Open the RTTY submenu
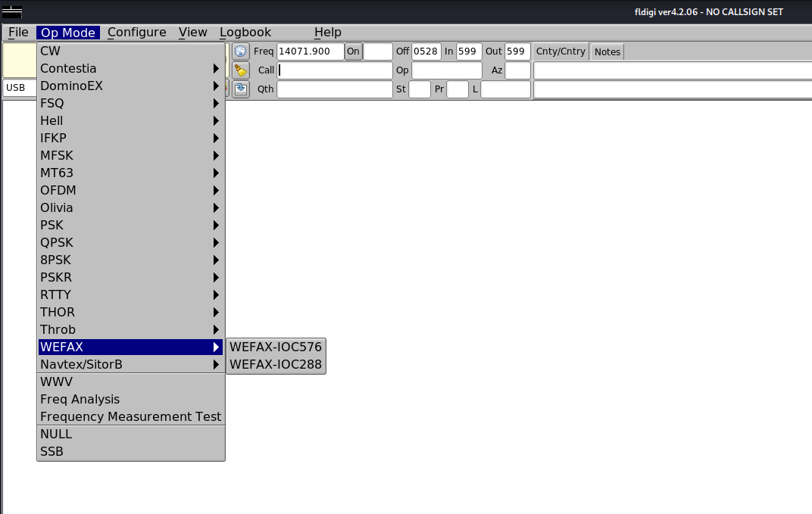Image resolution: width=812 pixels, height=514 pixels. [x=130, y=295]
